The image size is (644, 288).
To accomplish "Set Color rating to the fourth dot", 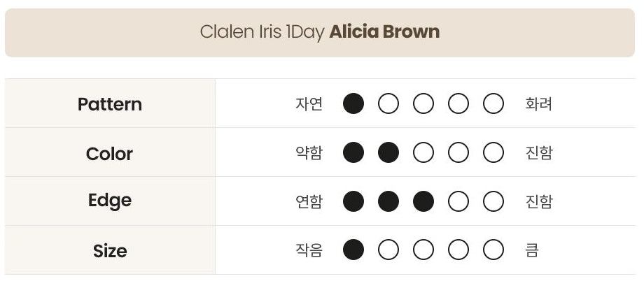I will 458,153.
